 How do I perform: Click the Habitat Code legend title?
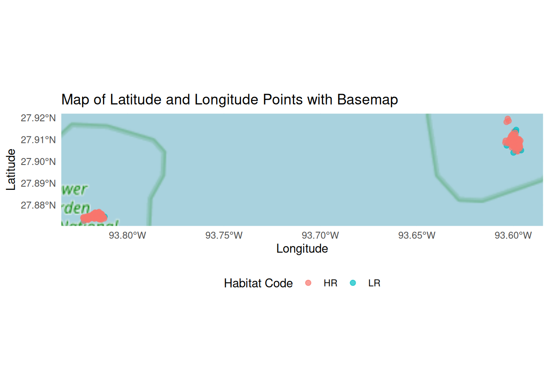coord(258,283)
